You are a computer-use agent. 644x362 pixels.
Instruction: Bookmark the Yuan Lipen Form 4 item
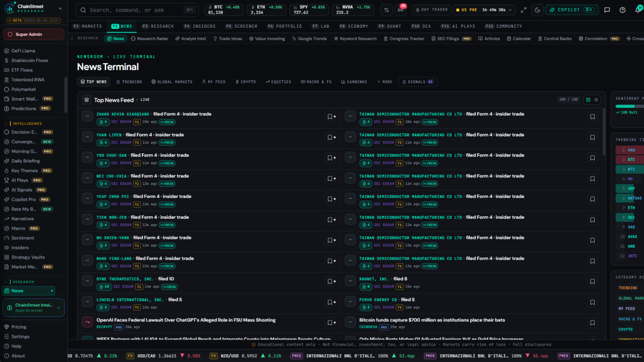tap(330, 138)
